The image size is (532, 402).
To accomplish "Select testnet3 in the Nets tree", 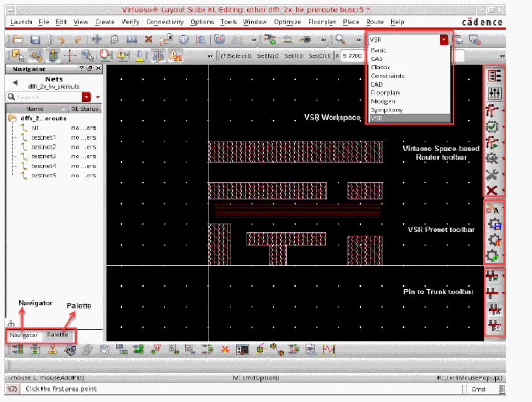I will coord(43,156).
